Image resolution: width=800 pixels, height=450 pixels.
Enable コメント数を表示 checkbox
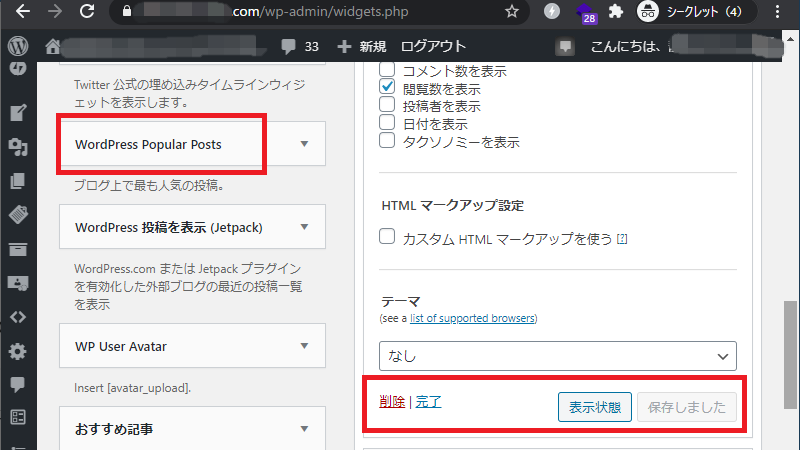click(x=387, y=69)
